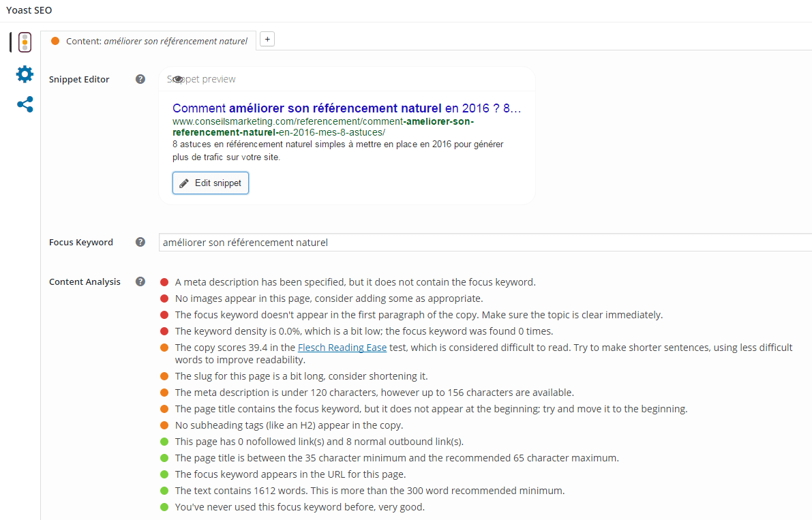Click the green snippet URL text
This screenshot has height=520, width=812.
(x=323, y=127)
